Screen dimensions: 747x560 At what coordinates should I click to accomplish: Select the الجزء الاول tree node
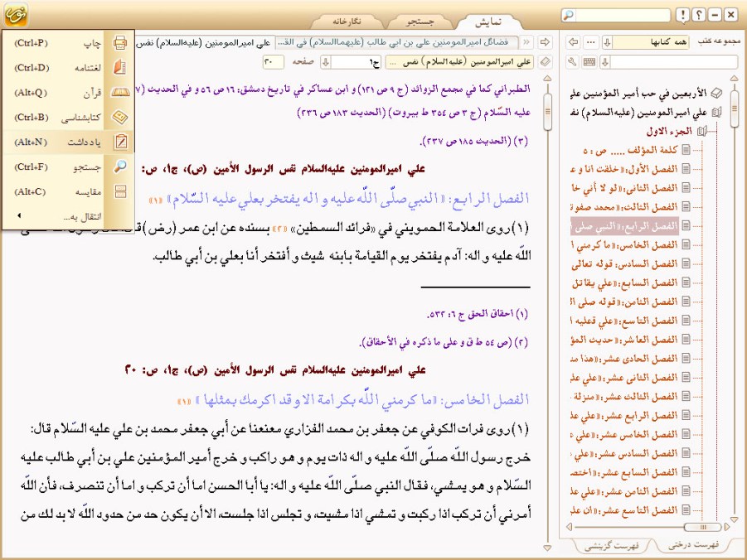tap(669, 131)
